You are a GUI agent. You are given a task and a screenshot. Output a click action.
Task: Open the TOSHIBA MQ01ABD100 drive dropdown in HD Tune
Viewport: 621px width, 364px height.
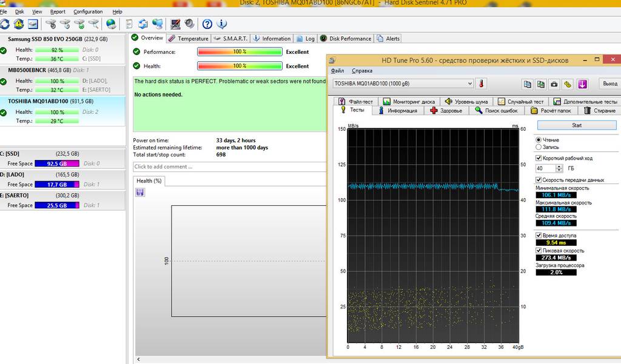pos(403,84)
